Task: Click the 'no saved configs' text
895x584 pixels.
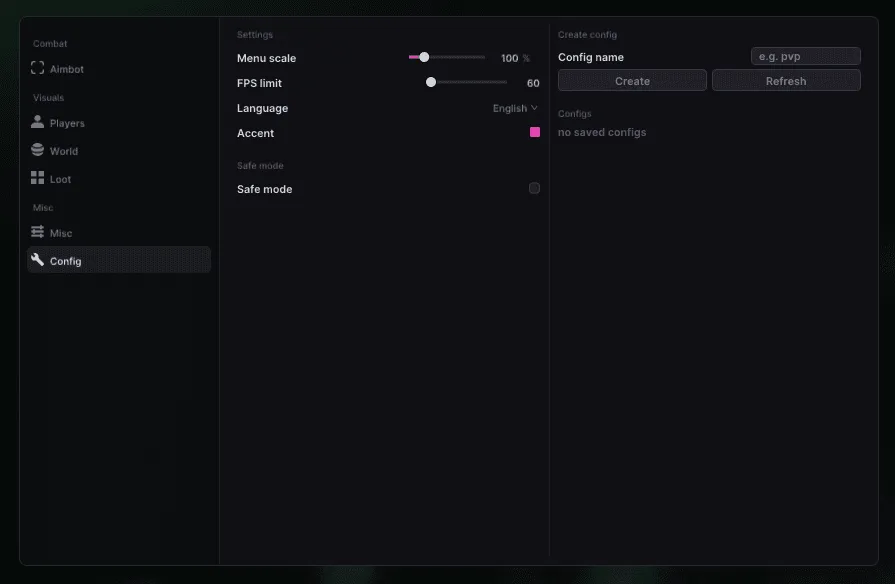Action: (602, 132)
